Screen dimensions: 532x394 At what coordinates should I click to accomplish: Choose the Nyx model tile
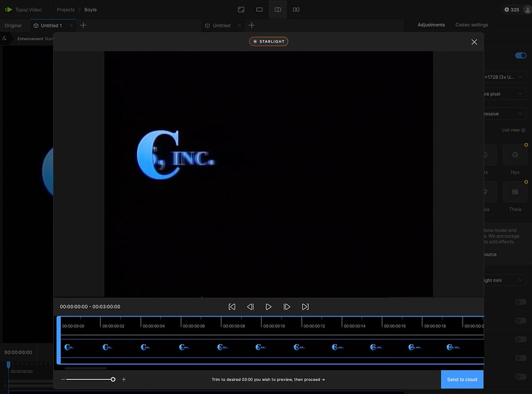coord(515,155)
